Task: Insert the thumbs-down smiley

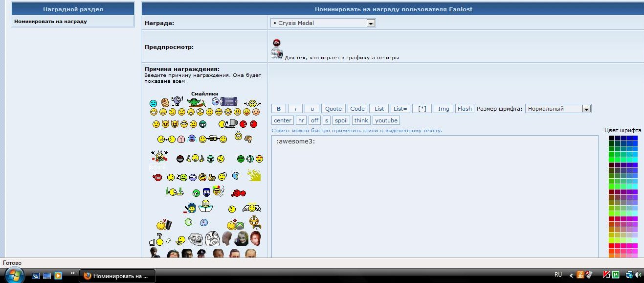Action: pos(248,139)
